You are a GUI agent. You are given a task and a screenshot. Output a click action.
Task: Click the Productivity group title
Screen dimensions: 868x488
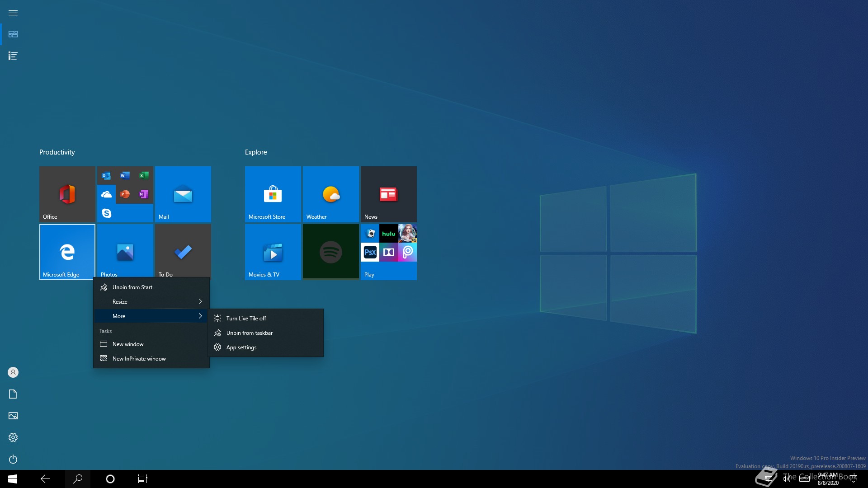[x=57, y=152]
